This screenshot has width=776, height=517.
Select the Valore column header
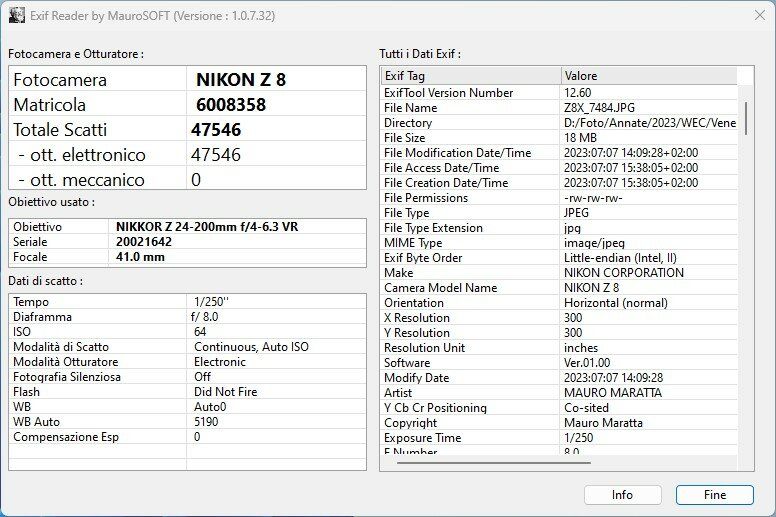[649, 76]
